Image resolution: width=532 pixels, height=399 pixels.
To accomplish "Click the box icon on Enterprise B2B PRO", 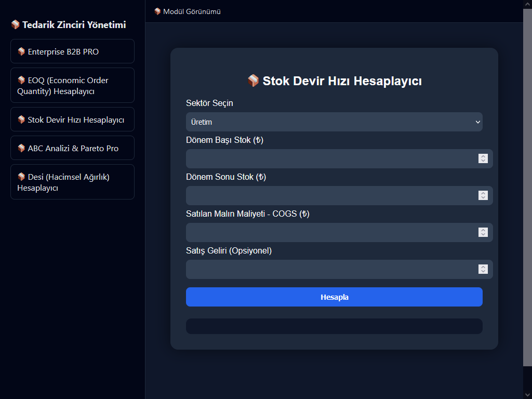I will coord(21,51).
